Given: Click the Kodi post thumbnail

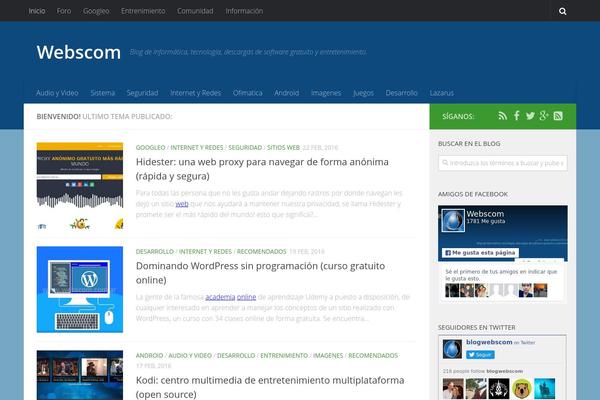Looking at the screenshot, I should 80,375.
